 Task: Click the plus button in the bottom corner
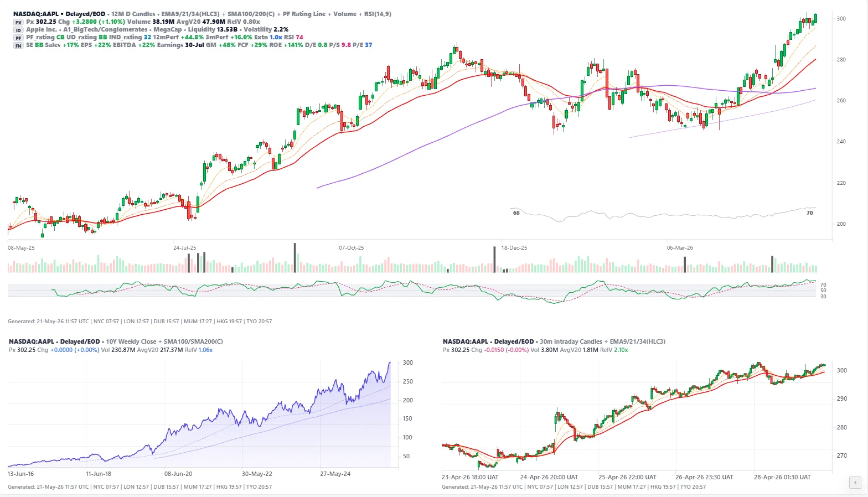pyautogui.click(x=855, y=483)
